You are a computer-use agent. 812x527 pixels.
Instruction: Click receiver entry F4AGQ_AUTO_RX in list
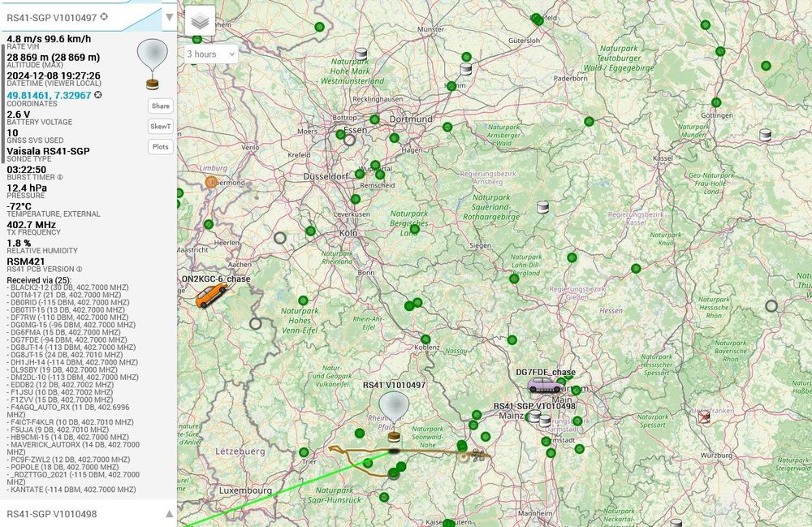pyautogui.click(x=68, y=411)
